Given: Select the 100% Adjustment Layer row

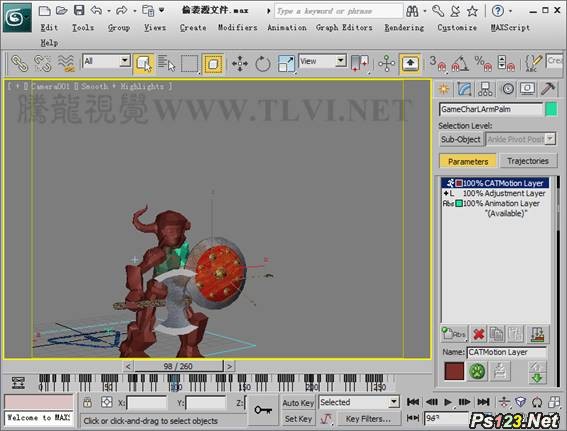Looking at the screenshot, I should pyautogui.click(x=495, y=193).
